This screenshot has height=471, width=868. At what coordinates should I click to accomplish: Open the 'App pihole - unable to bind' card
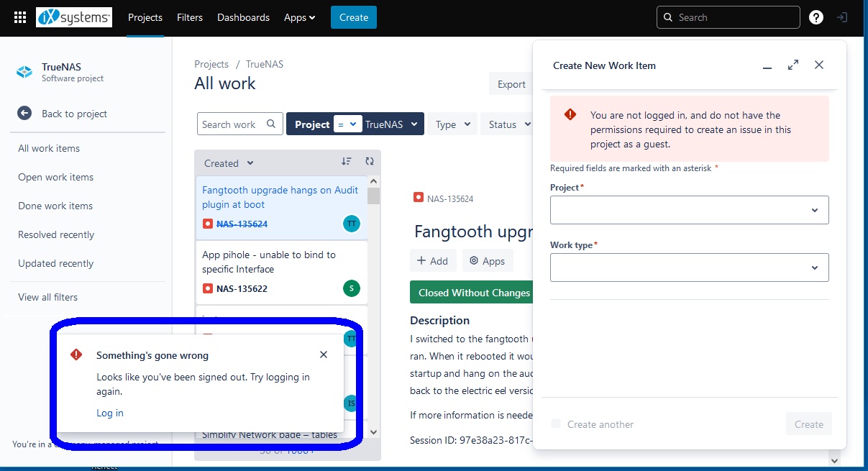pos(281,272)
